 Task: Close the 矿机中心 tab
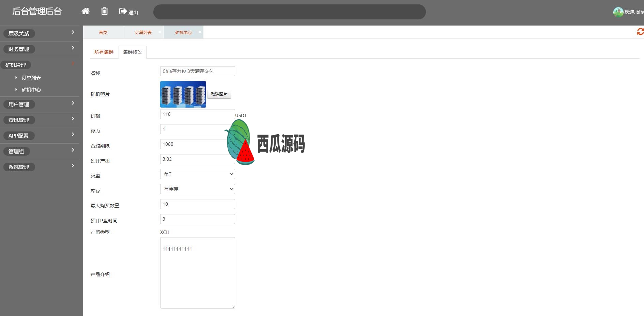200,32
